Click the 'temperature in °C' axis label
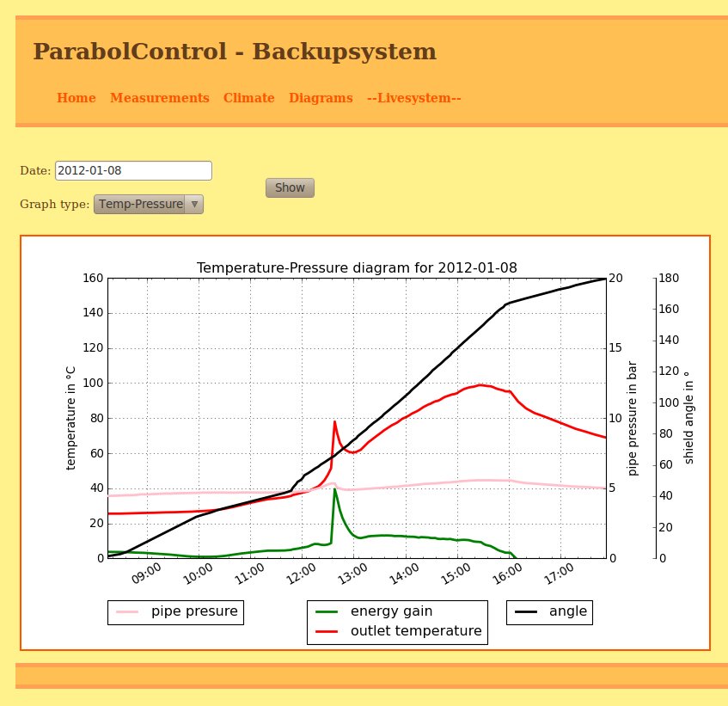Image resolution: width=728 pixels, height=706 pixels. [x=71, y=418]
